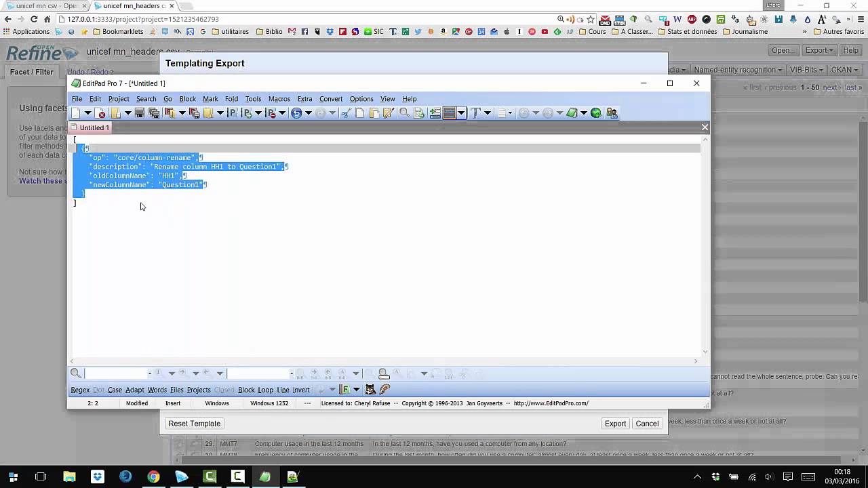Click the cat icon in search bar
868x488 pixels.
click(x=370, y=389)
